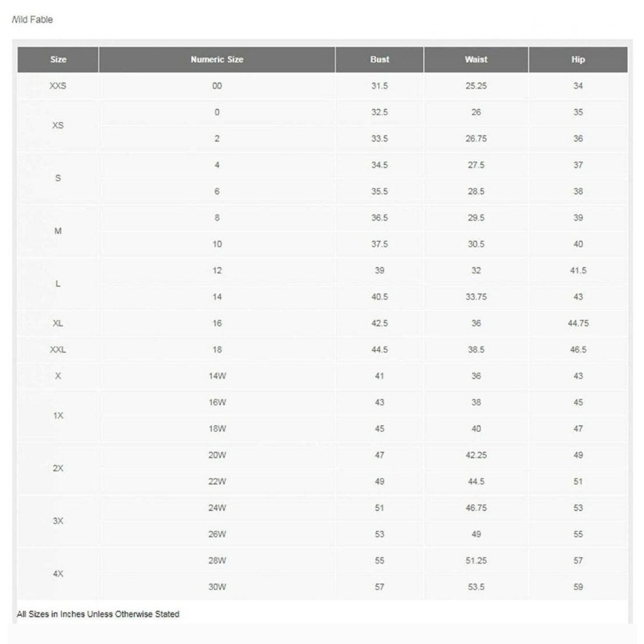Select the 30W numeric size cell
The image size is (644, 644).
point(217,587)
